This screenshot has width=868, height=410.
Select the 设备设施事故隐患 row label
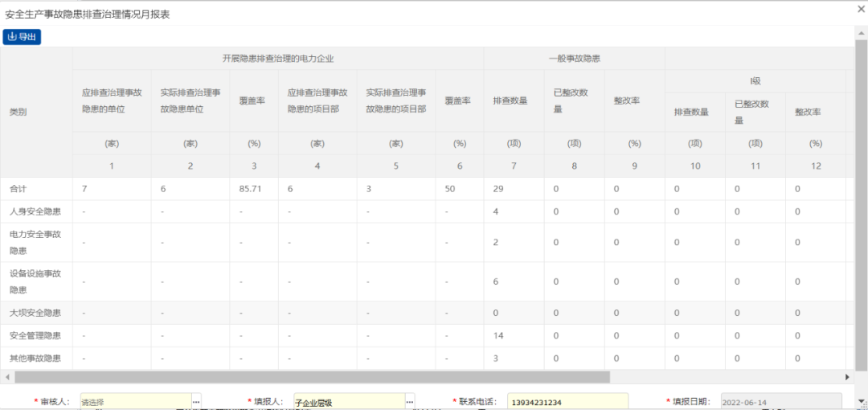36,281
